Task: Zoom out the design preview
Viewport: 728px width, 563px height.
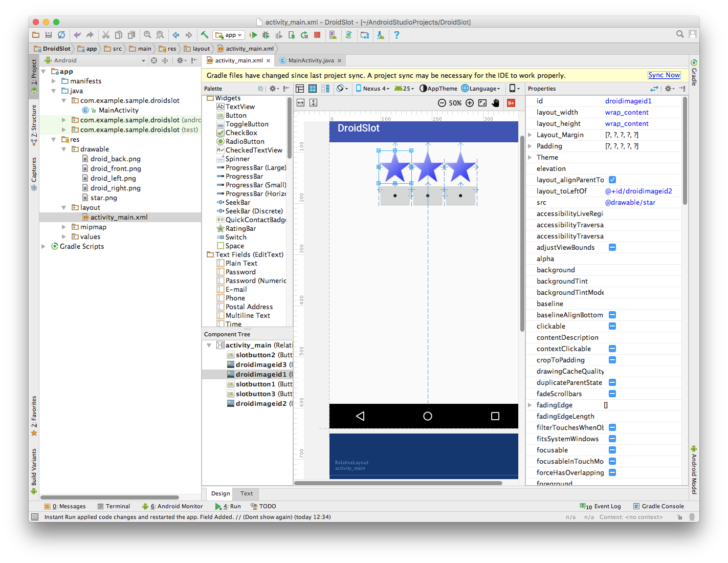Action: [442, 103]
